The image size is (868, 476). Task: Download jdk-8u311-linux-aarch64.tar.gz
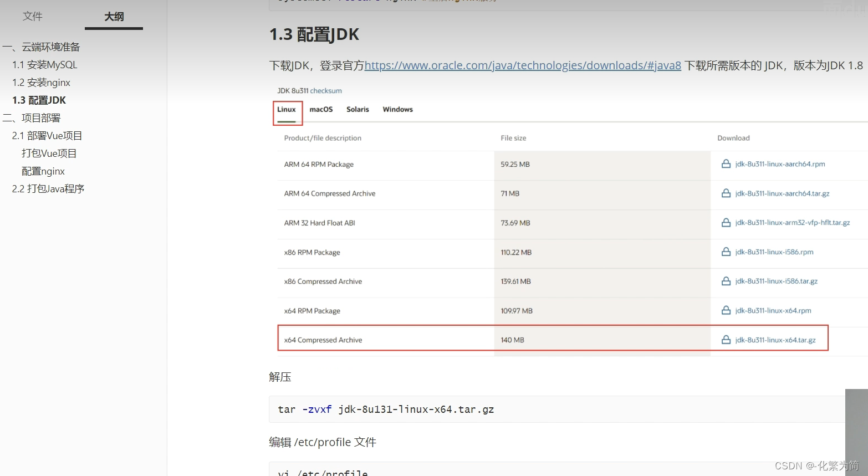click(782, 193)
